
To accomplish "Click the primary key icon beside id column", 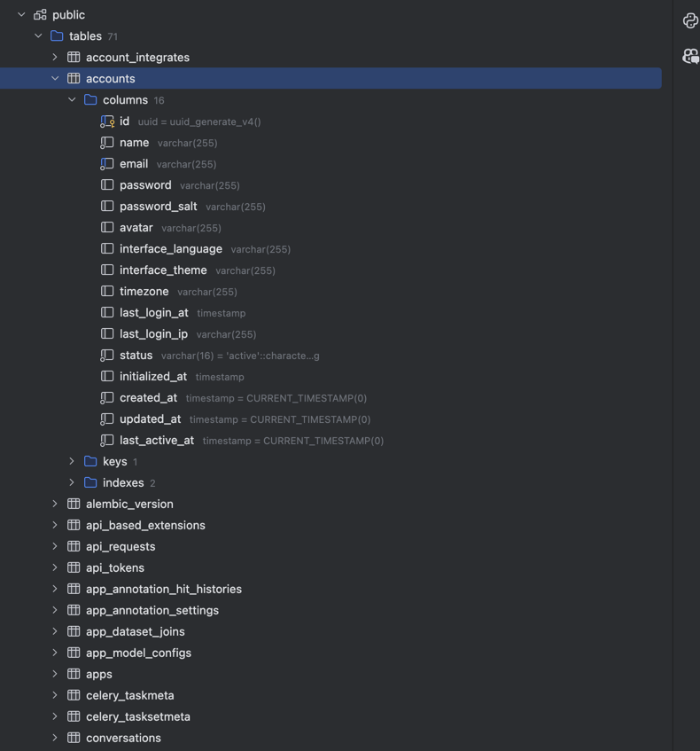I will click(107, 121).
